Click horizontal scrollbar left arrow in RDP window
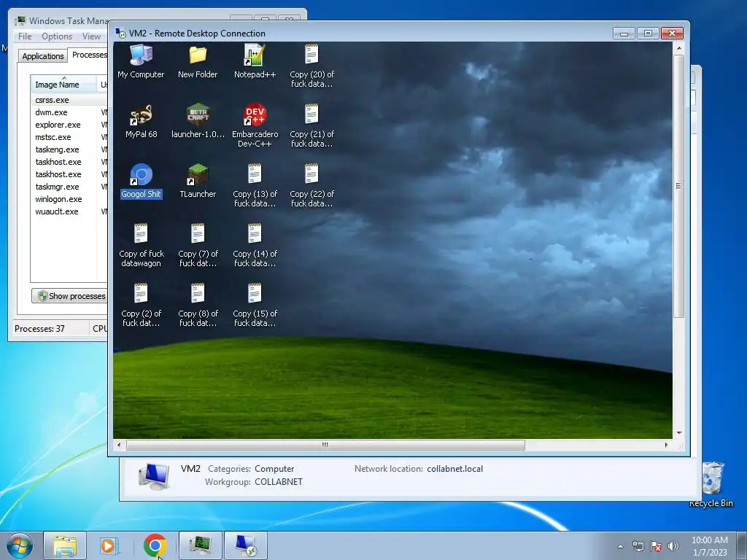 tap(119, 446)
